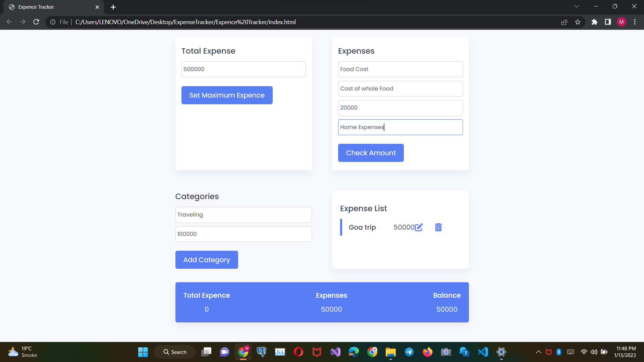Click the Set Maximum Expence button
The width and height of the screenshot is (644, 362).
coord(227,95)
